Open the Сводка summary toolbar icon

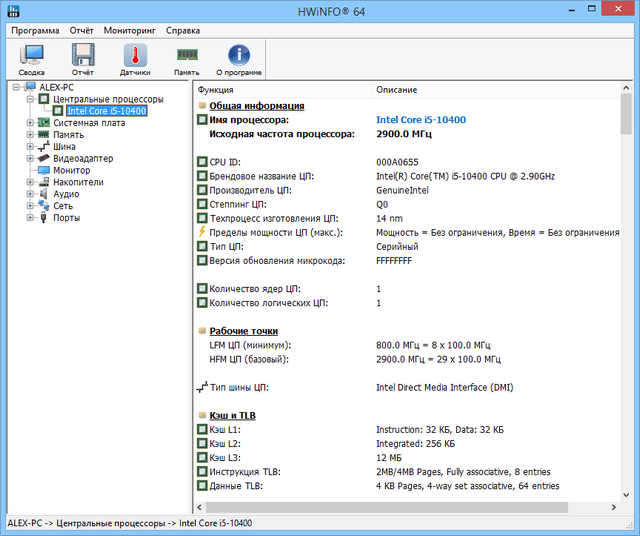[31, 59]
